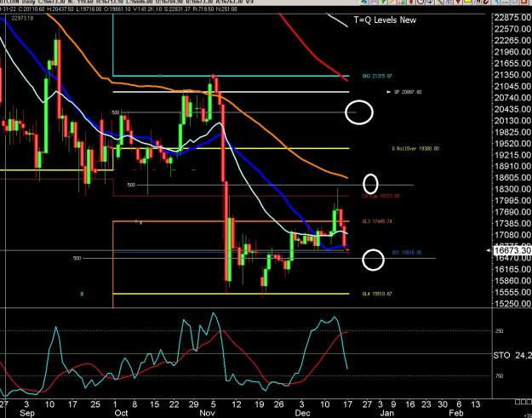Select the QP 20887.00 level label
The height and width of the screenshot is (418, 532).
[408, 92]
